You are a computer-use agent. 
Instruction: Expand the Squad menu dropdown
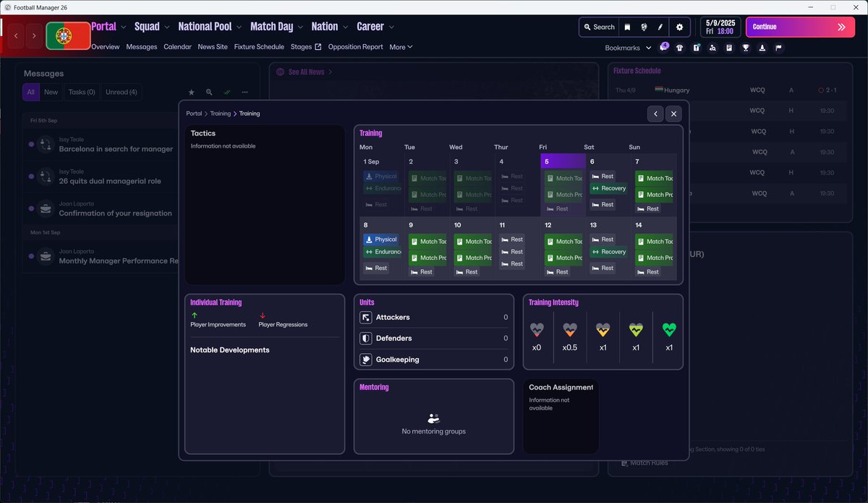pos(167,27)
